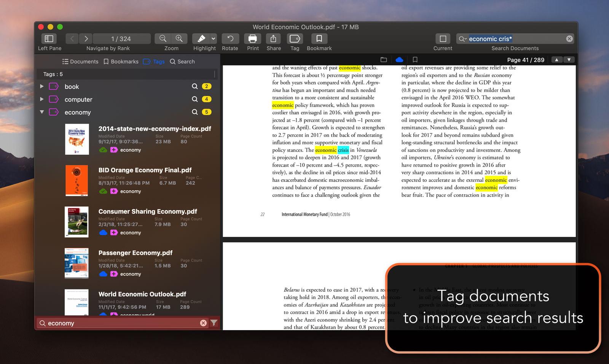This screenshot has width=609, height=364.
Task: Expand the book tag
Action: [x=42, y=86]
